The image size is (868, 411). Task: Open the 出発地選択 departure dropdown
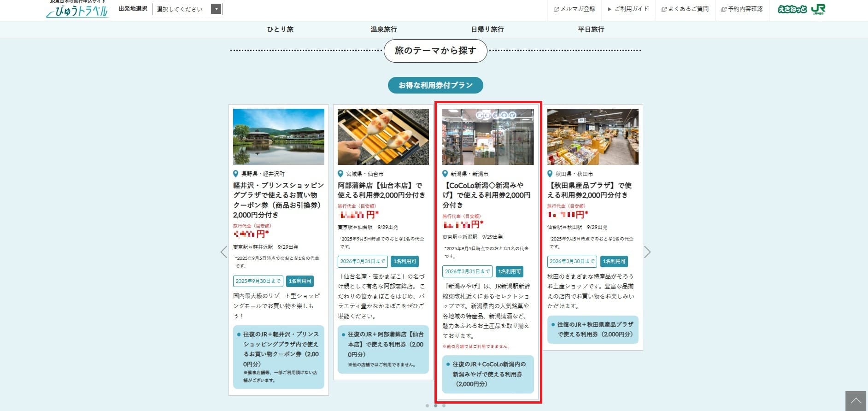[187, 9]
